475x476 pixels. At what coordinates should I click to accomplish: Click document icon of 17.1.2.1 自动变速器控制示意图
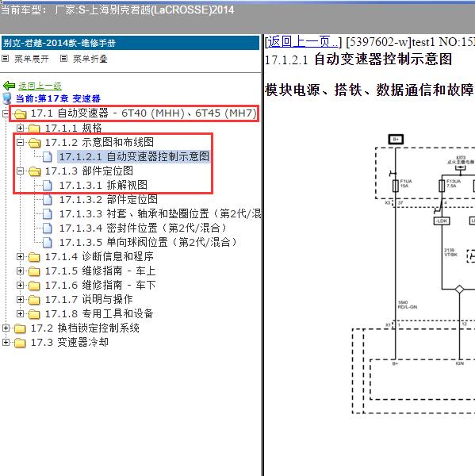[47, 157]
